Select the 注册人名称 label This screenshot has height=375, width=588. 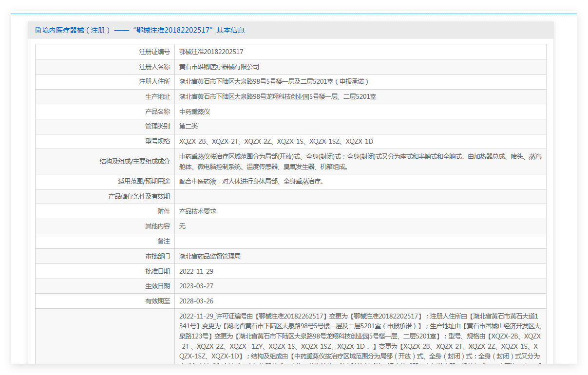click(154, 67)
